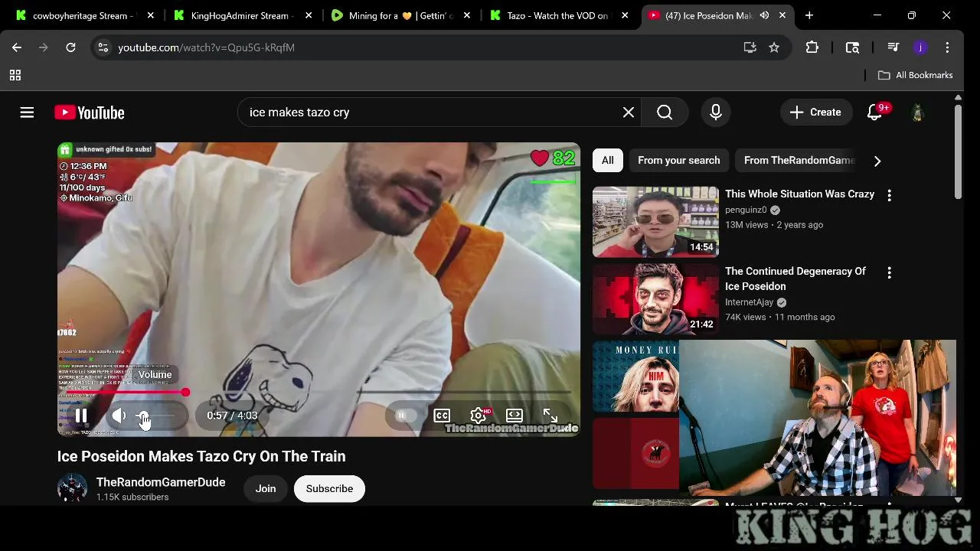Image resolution: width=980 pixels, height=551 pixels.
Task: Open Continued Degeneracy Of Ice Poseidon thumbnail
Action: [x=655, y=299]
